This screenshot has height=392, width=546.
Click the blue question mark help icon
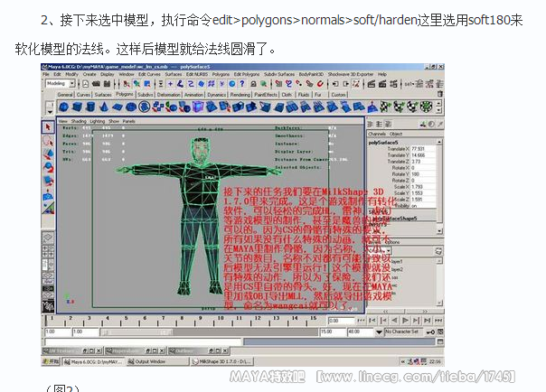click(242, 84)
